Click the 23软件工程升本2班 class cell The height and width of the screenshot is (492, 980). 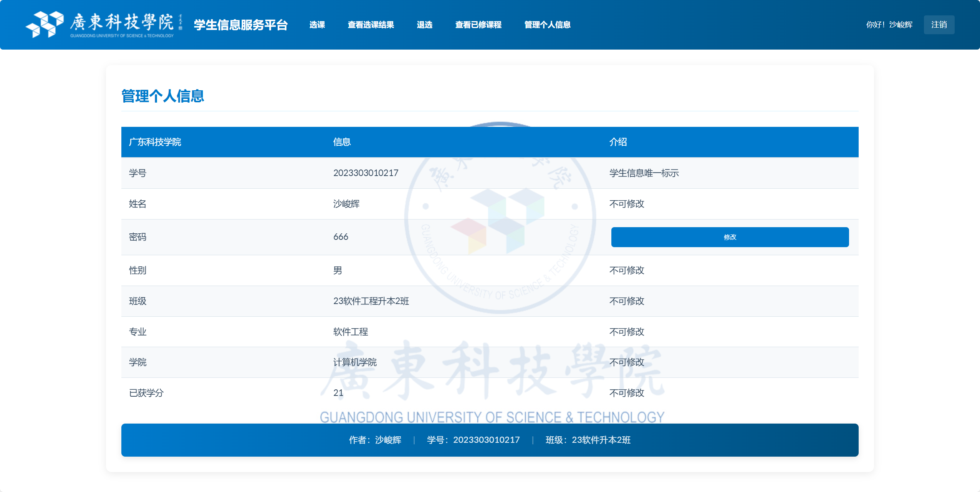tap(371, 301)
